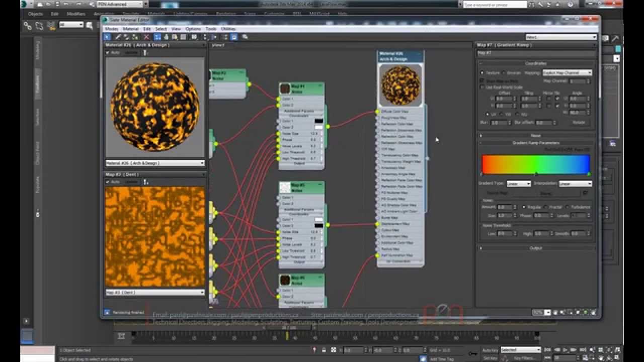
Task: Select the Environ radio button
Action: point(504,73)
